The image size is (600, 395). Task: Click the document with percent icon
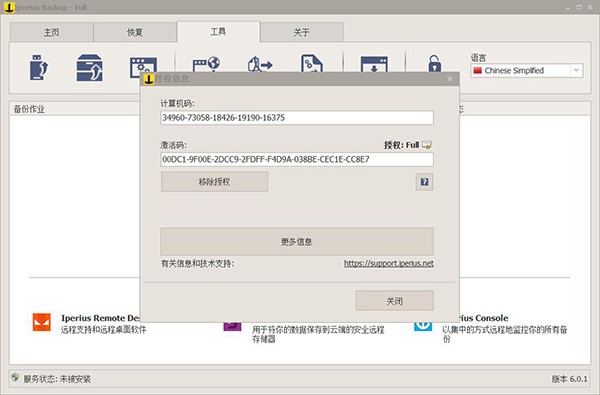pyautogui.click(x=312, y=63)
